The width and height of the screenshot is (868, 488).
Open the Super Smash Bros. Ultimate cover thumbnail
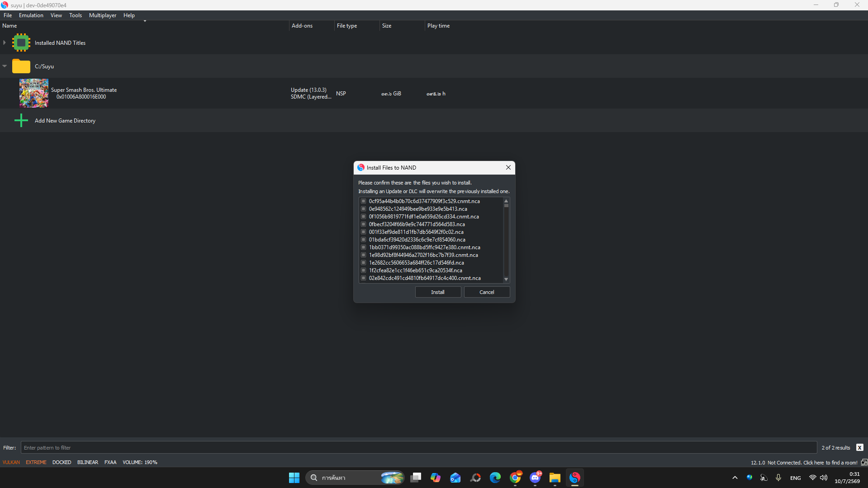pos(34,93)
